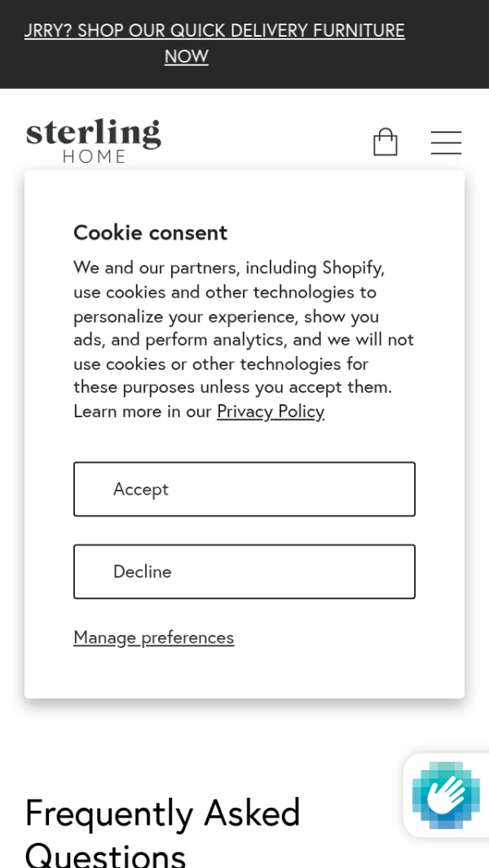This screenshot has width=489, height=868.
Task: Decline cookies in the consent dialog
Action: point(244,571)
